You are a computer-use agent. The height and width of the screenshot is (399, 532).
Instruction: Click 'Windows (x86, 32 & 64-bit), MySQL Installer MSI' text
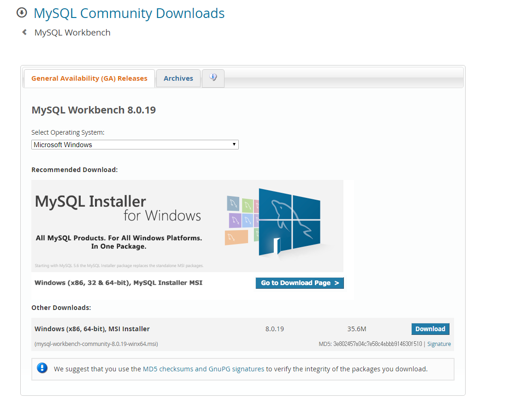[x=118, y=283]
